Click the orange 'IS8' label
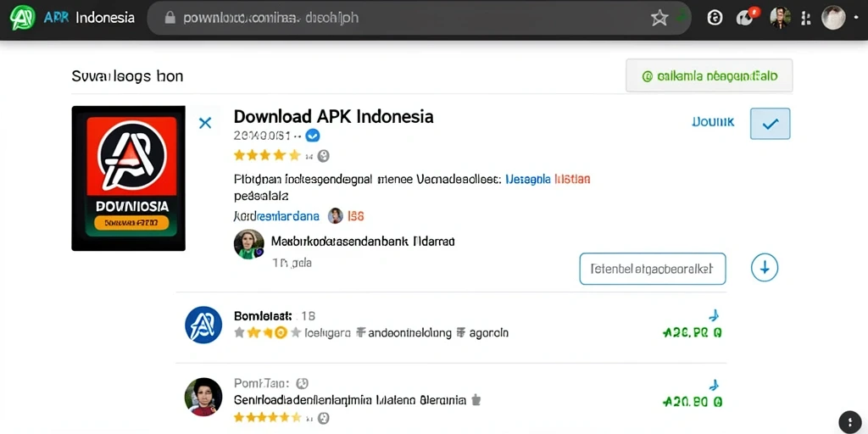This screenshot has width=868, height=434. (x=355, y=216)
